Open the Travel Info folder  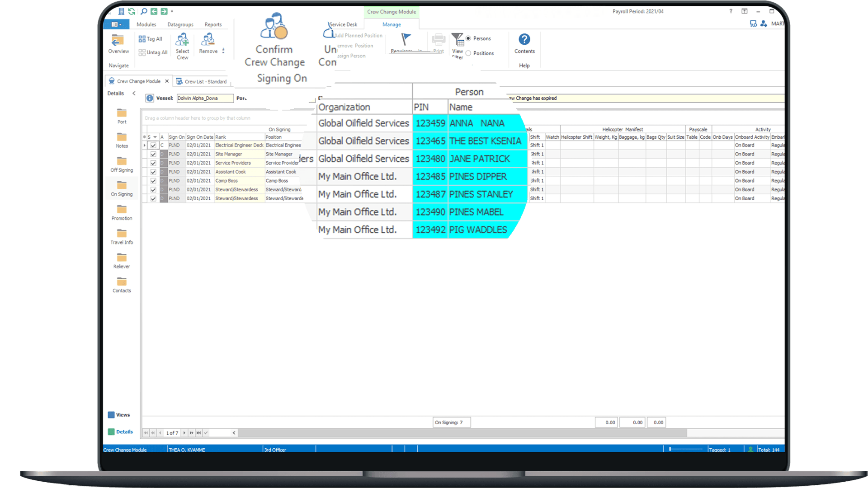tap(122, 237)
